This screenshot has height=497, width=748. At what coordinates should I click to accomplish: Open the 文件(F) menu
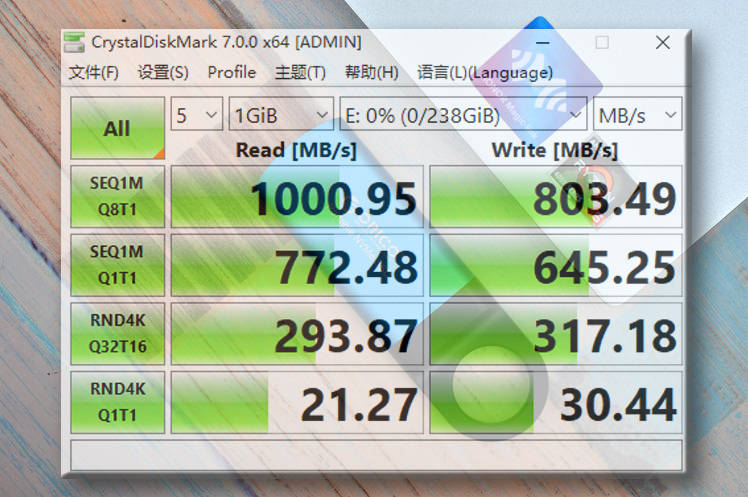(94, 72)
